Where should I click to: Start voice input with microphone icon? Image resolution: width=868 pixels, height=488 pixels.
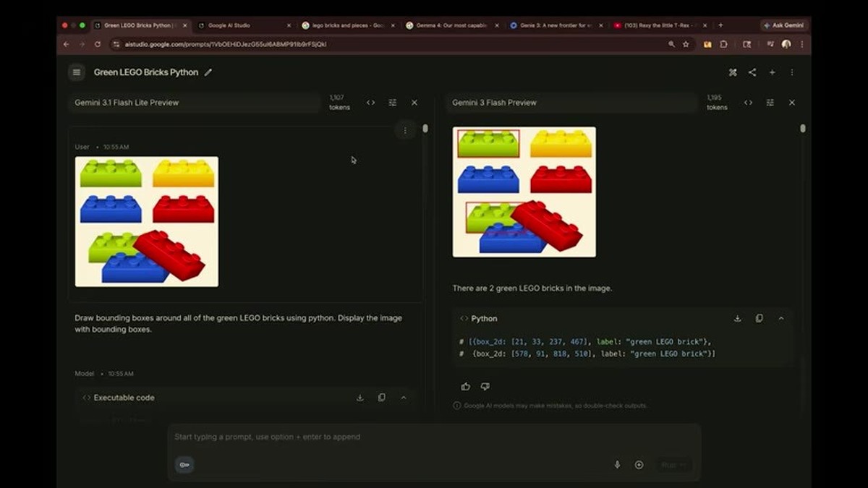tap(617, 465)
